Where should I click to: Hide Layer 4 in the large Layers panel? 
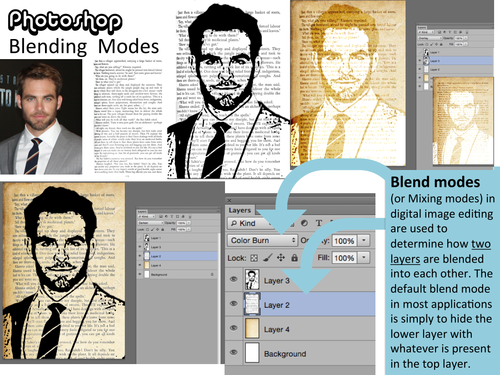click(x=234, y=328)
